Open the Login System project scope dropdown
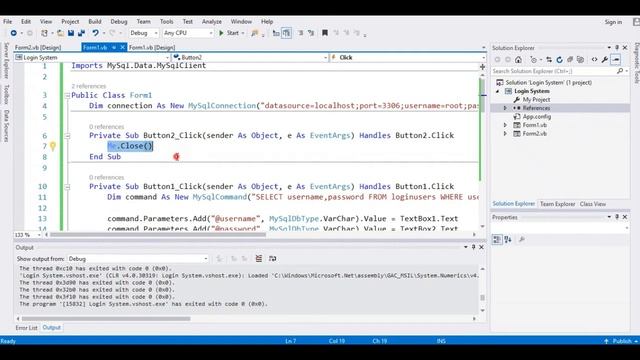 pyautogui.click(x=92, y=58)
